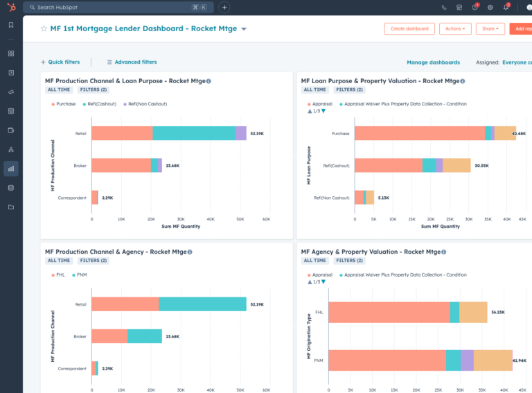The height and width of the screenshot is (393, 532).
Task: Open the Content icon in sidebar
Action: click(x=11, y=111)
